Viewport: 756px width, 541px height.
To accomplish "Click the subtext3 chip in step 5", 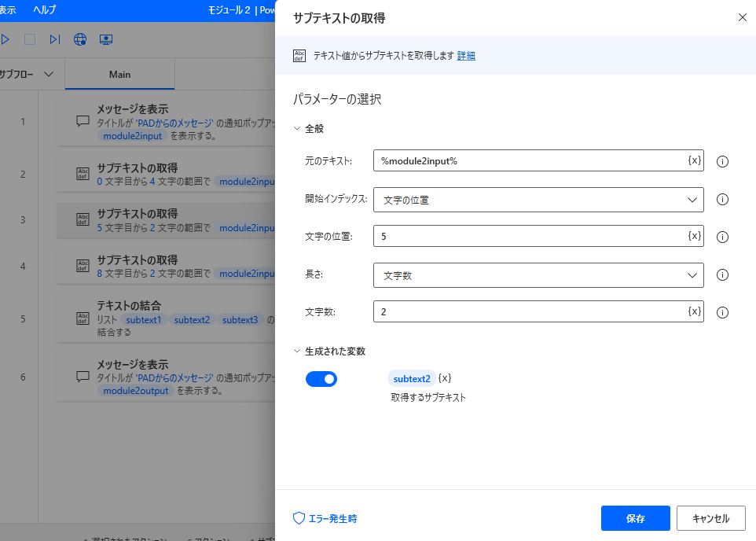I will coord(240,319).
